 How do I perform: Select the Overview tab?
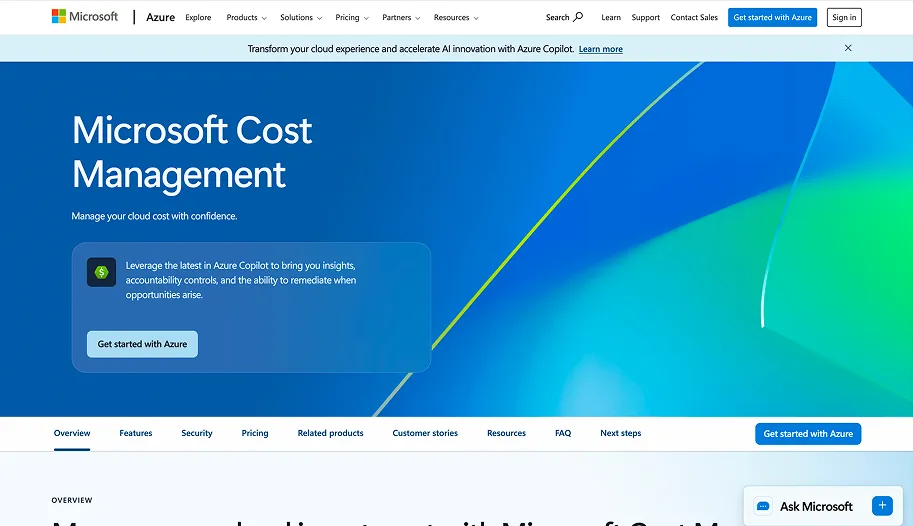72,433
